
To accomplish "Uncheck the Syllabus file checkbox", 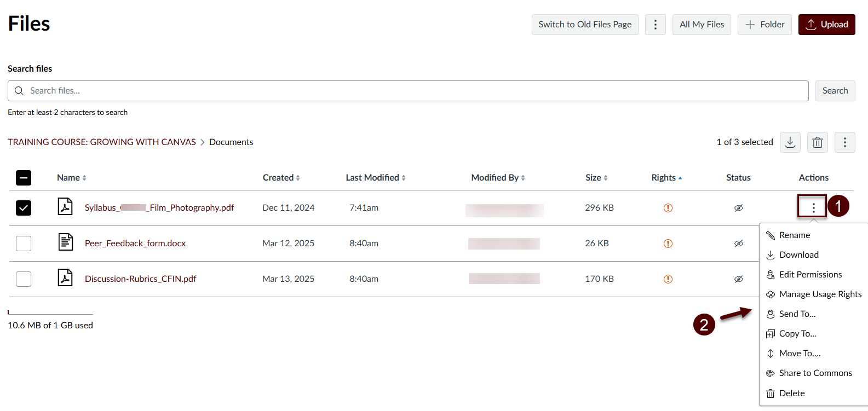I will click(24, 208).
